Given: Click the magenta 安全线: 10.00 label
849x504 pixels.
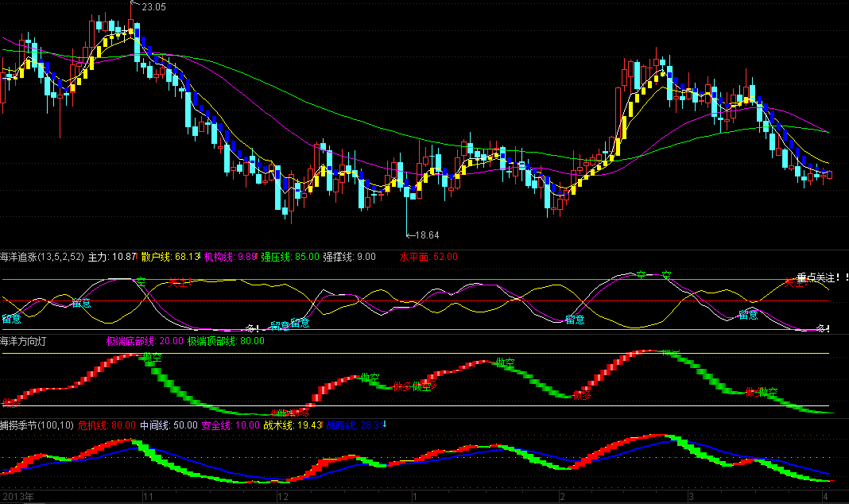Looking at the screenshot, I should click(231, 425).
